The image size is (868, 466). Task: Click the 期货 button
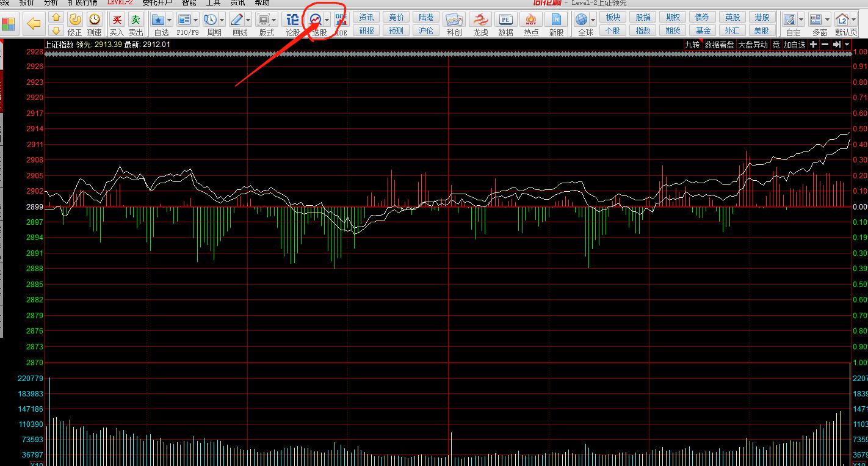[x=673, y=30]
